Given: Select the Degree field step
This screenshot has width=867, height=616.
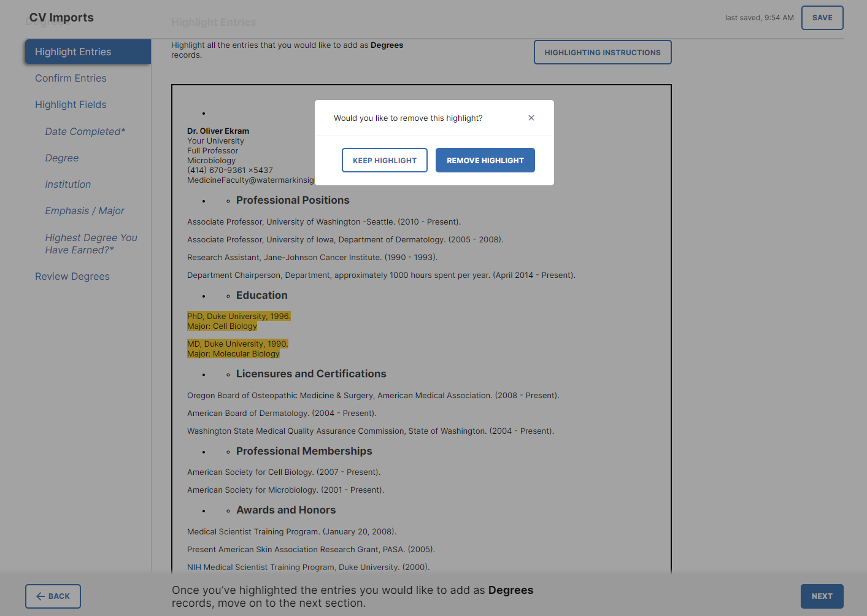Looking at the screenshot, I should (61, 158).
